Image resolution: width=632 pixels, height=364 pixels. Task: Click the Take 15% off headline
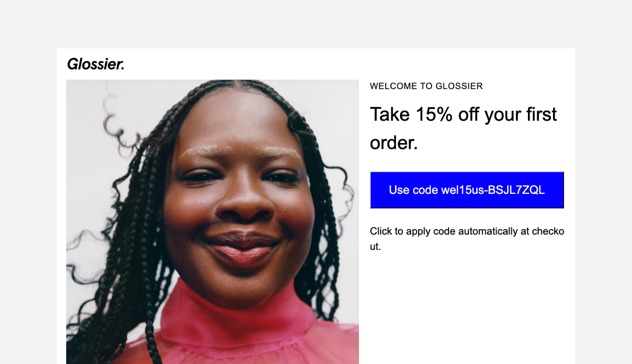click(463, 128)
